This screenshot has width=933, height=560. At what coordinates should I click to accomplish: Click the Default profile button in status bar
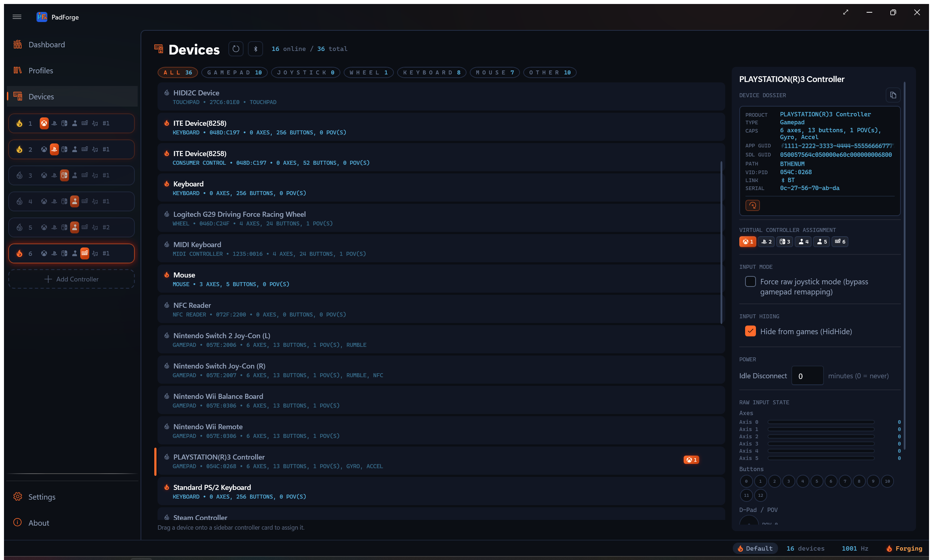coord(755,548)
